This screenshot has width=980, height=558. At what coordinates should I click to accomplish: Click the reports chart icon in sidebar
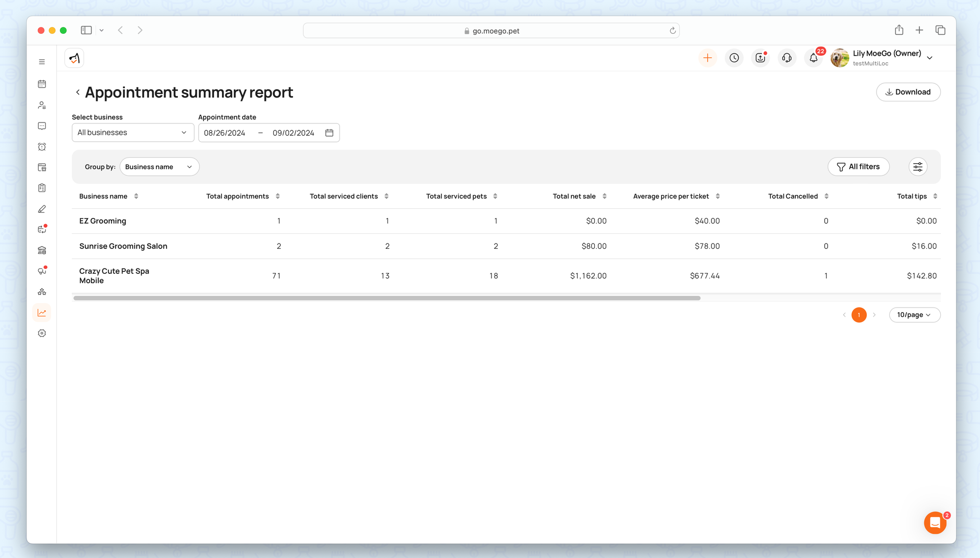tap(42, 313)
